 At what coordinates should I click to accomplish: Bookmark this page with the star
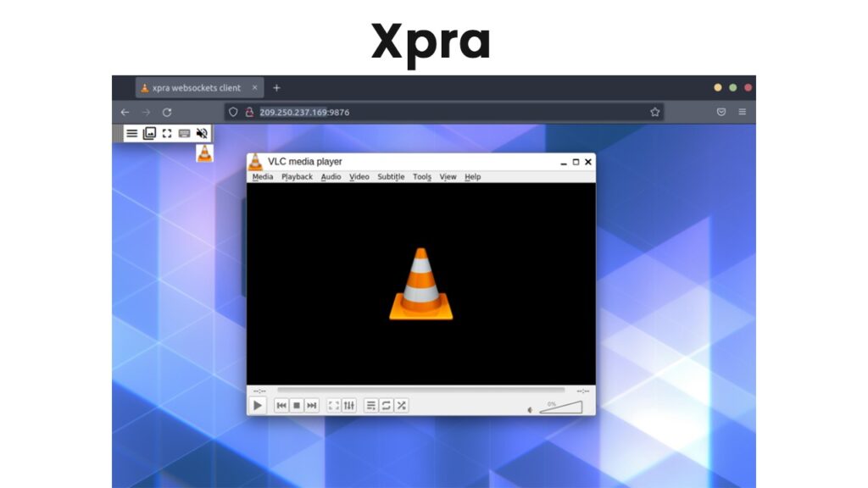655,113
